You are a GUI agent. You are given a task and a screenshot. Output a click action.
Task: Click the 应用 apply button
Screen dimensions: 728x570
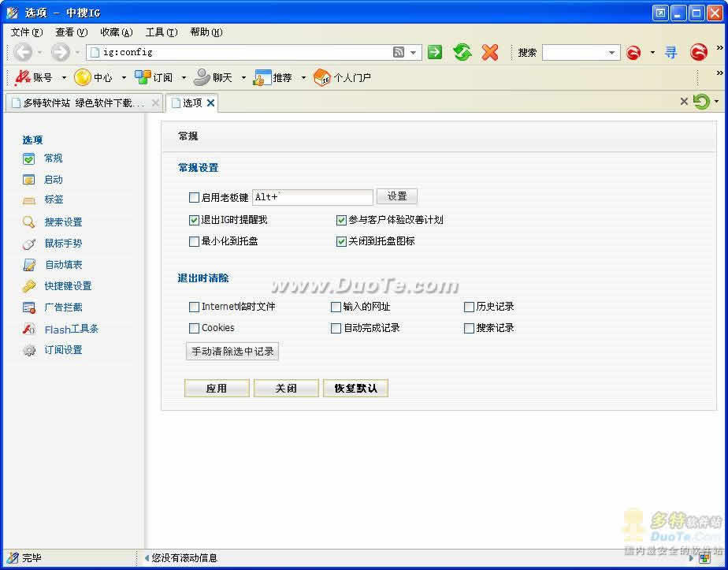coord(217,388)
